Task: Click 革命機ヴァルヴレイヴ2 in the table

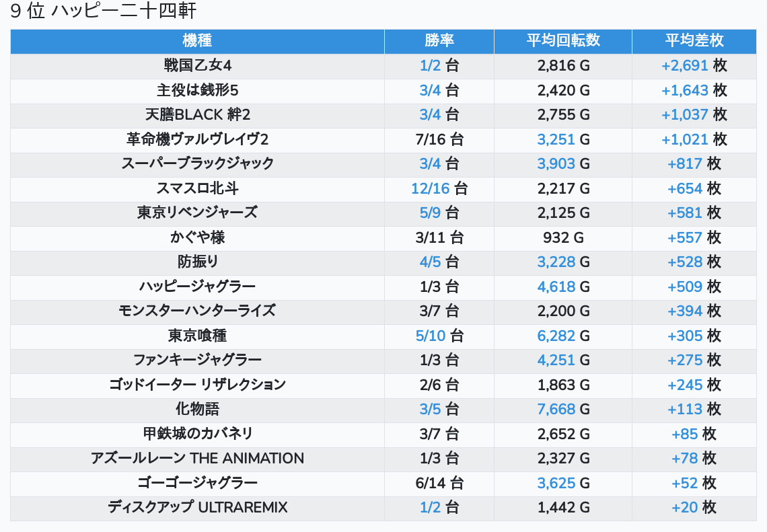Action: [x=197, y=139]
